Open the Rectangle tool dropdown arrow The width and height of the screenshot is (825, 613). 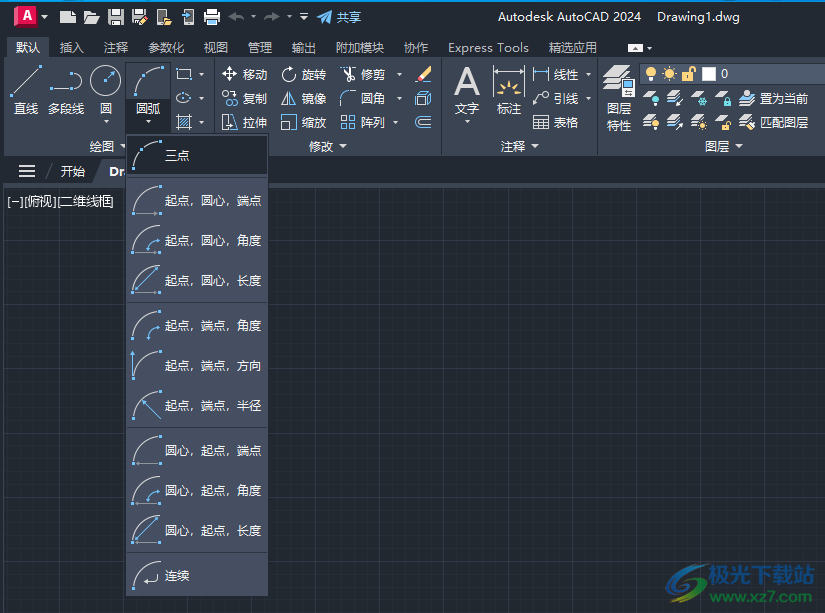[x=202, y=75]
